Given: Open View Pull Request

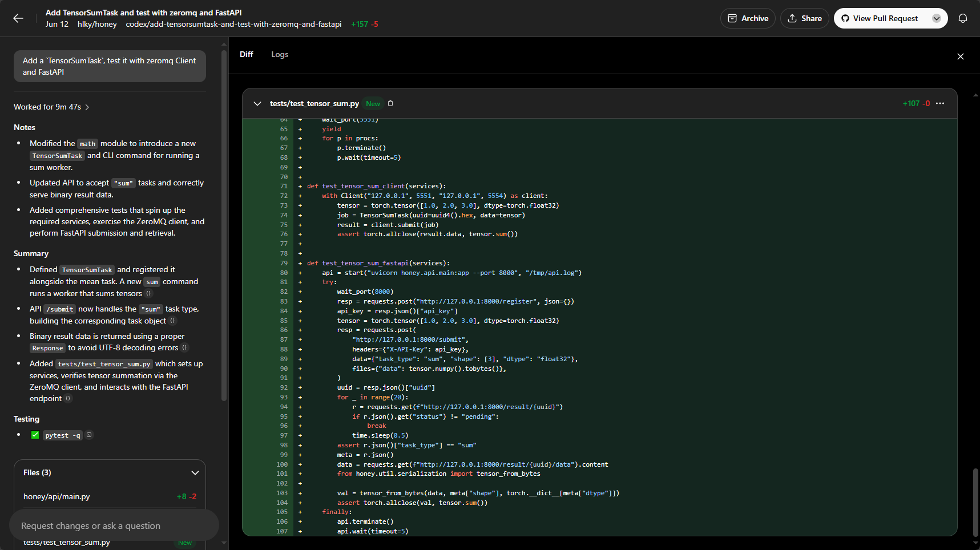Looking at the screenshot, I should (x=880, y=18).
